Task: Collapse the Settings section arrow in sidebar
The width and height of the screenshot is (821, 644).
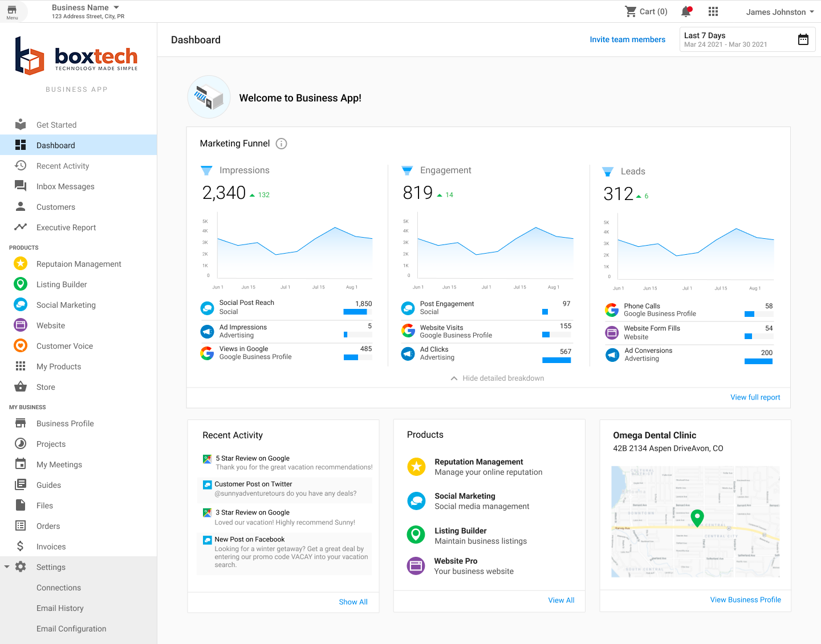Action: point(7,566)
